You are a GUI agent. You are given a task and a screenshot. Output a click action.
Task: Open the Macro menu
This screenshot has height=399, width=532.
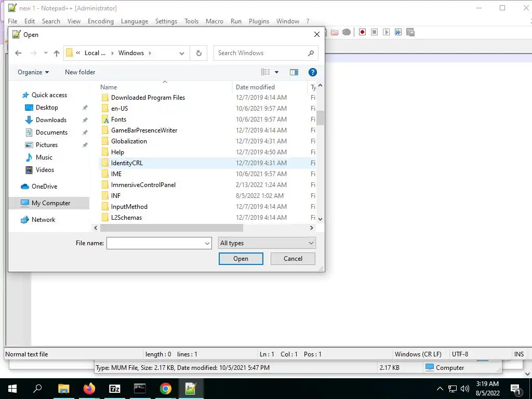coord(215,21)
